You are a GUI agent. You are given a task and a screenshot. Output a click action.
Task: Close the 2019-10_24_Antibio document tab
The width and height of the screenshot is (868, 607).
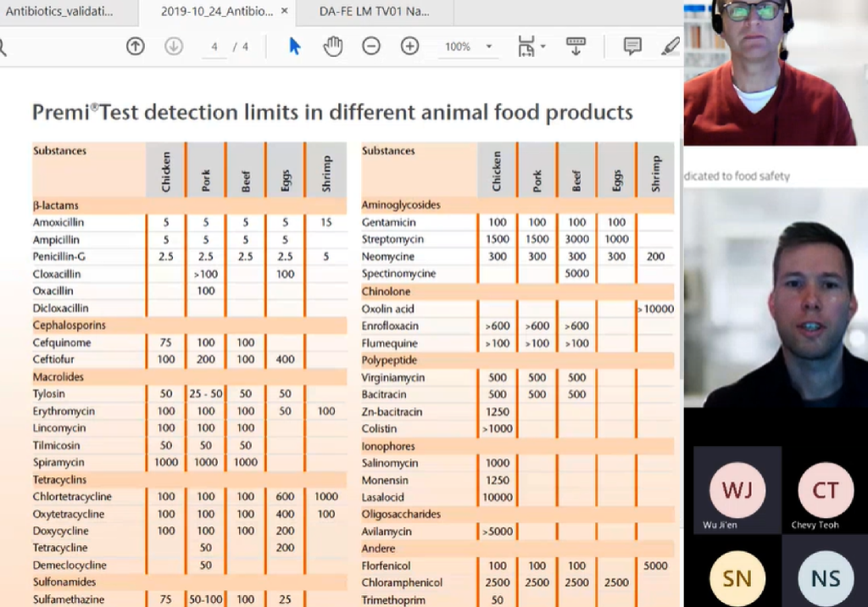284,12
